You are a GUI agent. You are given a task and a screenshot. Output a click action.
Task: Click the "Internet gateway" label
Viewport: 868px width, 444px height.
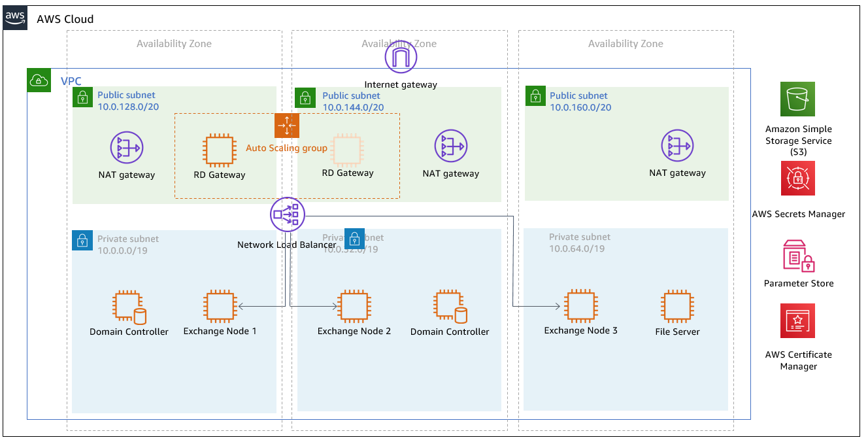[x=401, y=84]
